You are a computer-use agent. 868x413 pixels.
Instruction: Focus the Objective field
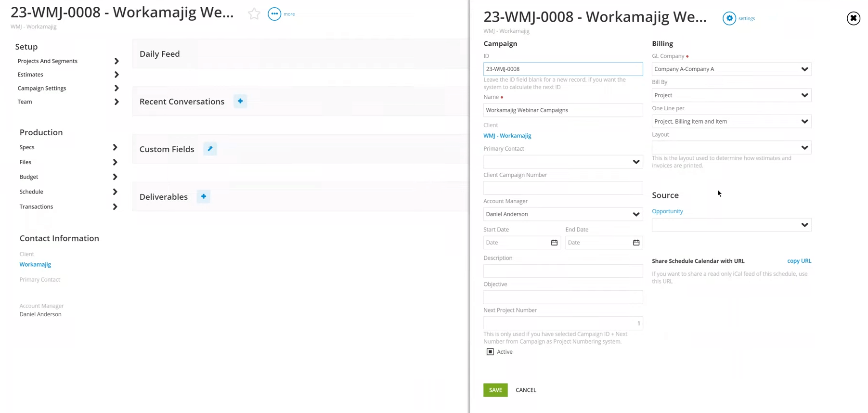pyautogui.click(x=563, y=297)
